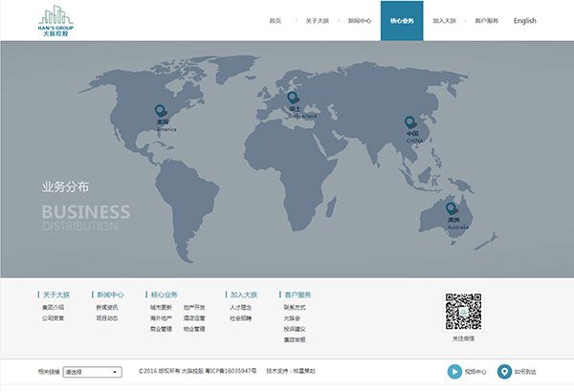Click the America map pin

(160, 111)
